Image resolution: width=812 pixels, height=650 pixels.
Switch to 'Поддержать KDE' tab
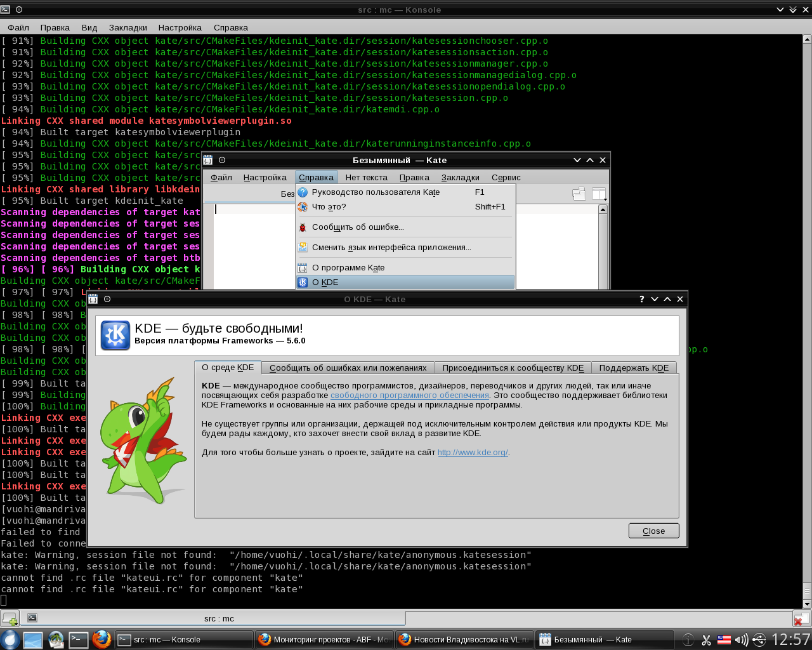[x=634, y=368]
